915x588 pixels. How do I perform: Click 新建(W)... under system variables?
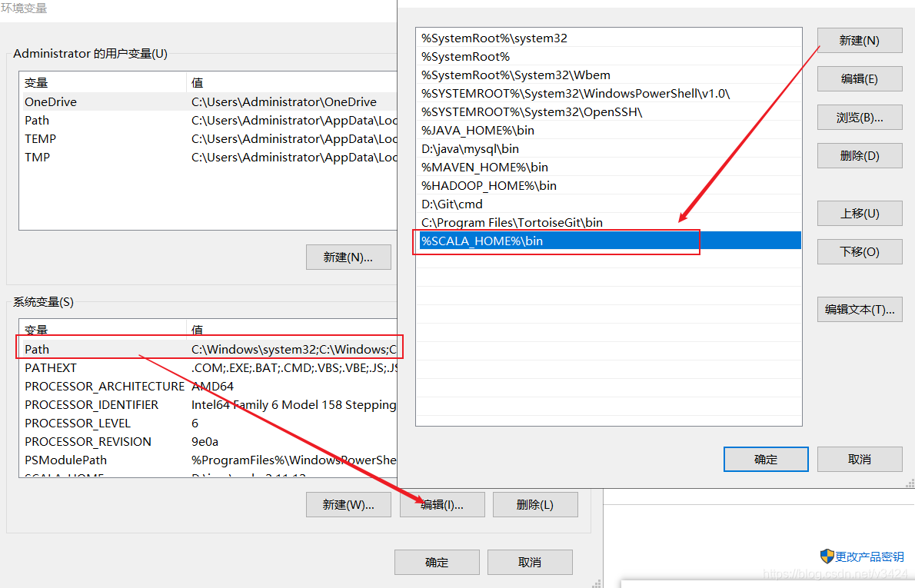coord(348,504)
